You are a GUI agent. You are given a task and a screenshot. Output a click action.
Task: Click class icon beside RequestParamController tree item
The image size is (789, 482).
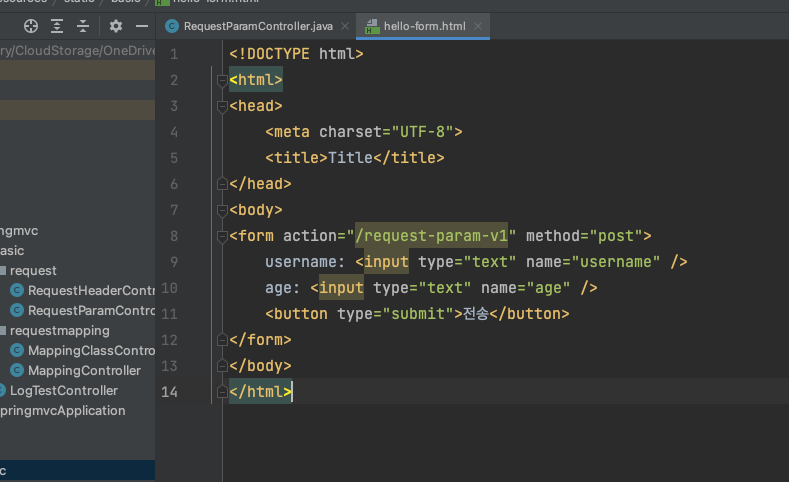17,310
